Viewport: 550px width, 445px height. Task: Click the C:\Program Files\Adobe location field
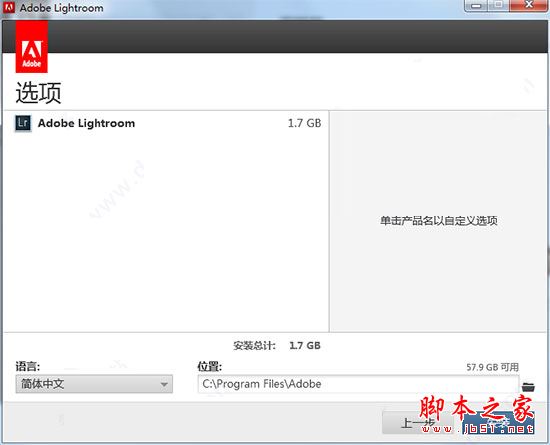[x=358, y=384]
